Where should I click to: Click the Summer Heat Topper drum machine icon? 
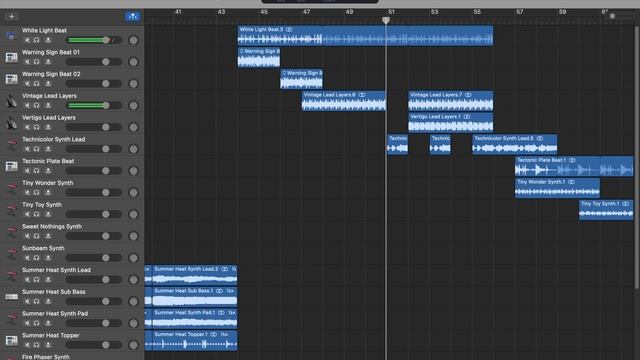pos(11,340)
